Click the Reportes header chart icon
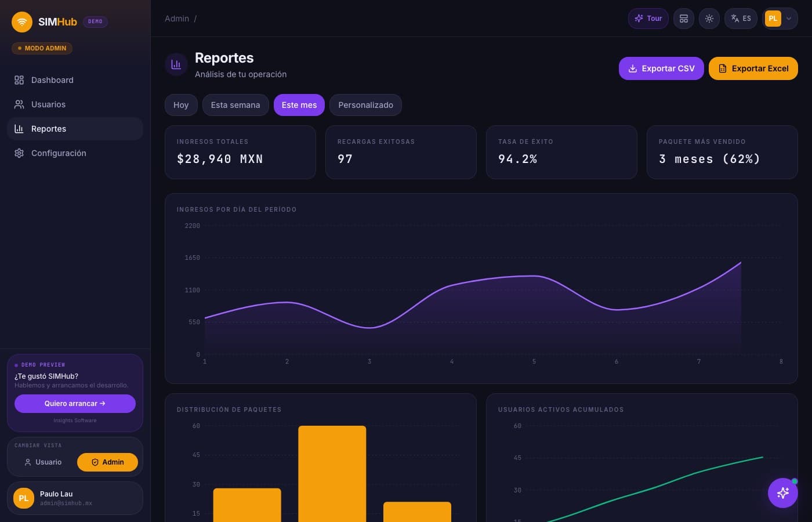The width and height of the screenshot is (812, 522). 176,64
